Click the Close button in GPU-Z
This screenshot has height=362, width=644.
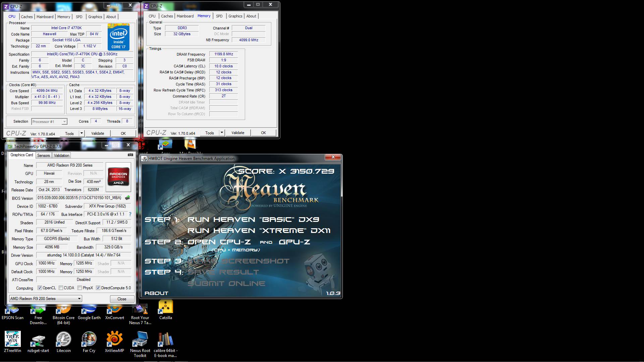[x=122, y=299]
